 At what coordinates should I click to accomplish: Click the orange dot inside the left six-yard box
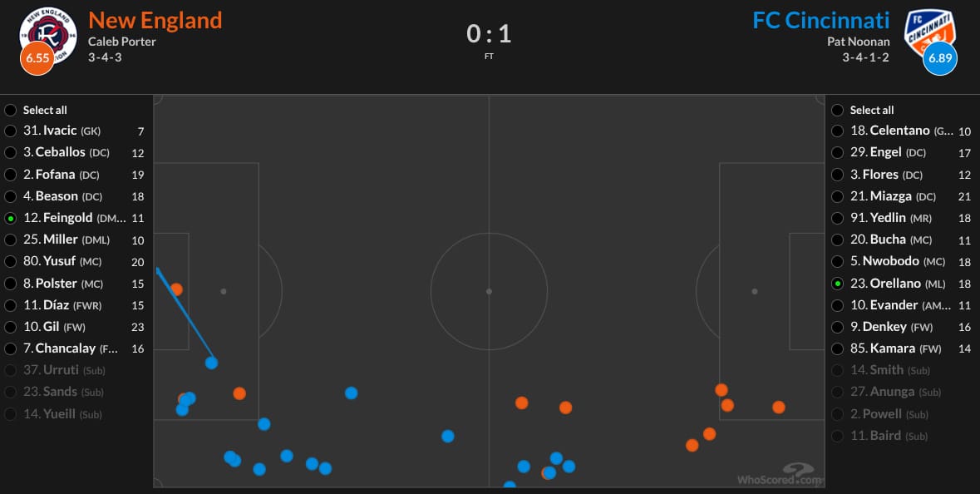click(176, 289)
